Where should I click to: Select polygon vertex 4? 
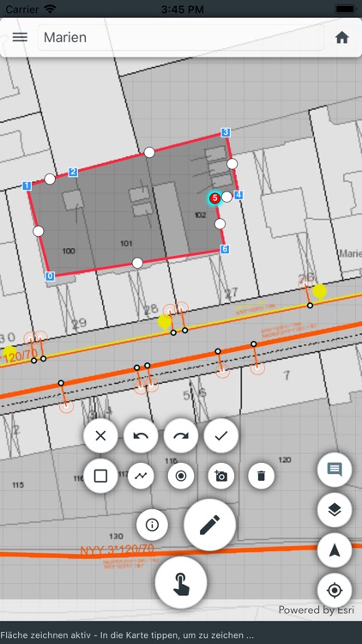pyautogui.click(x=238, y=195)
